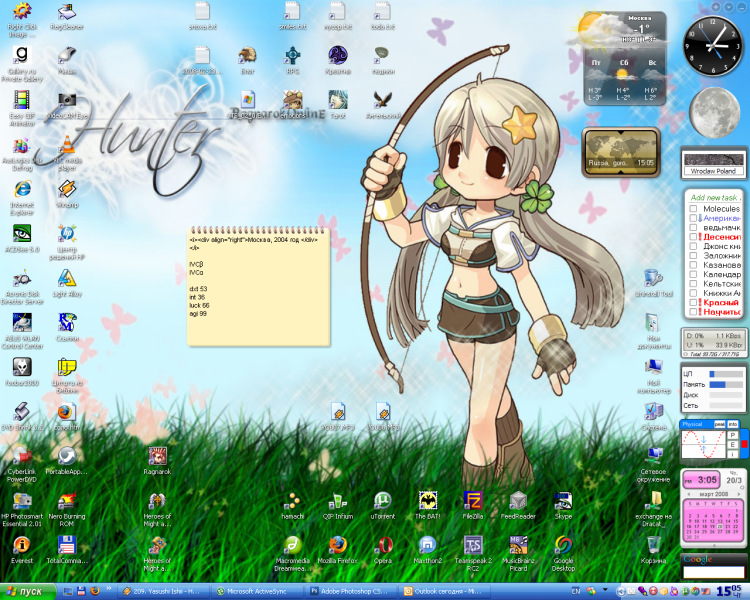Switch to Outlook сегодня taskbar button
This screenshot has height=600, width=750.
pos(446,591)
